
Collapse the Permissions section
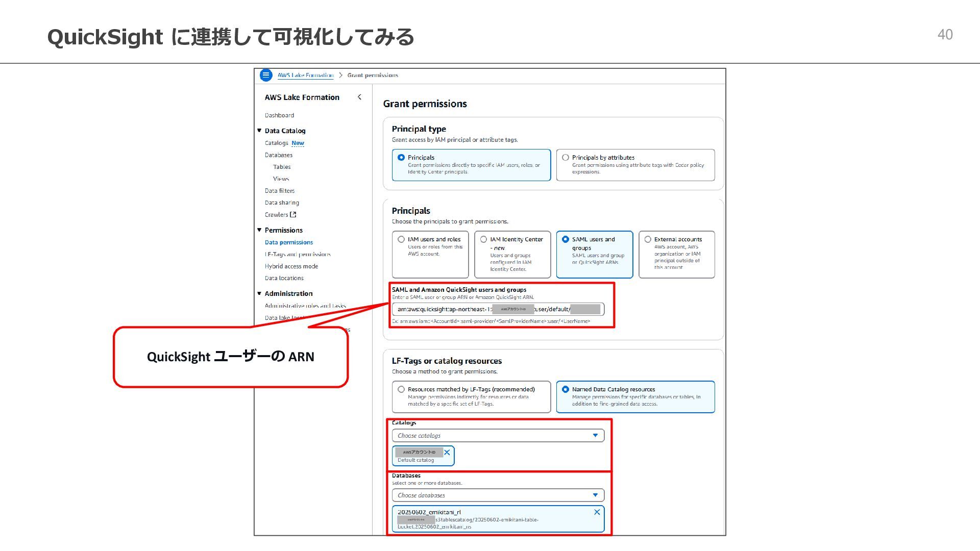259,230
